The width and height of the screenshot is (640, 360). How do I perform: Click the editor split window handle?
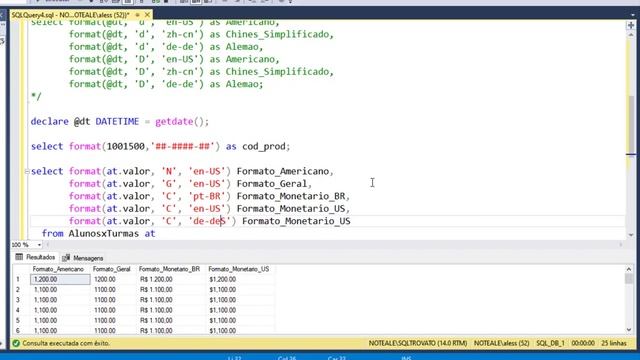coord(631,26)
